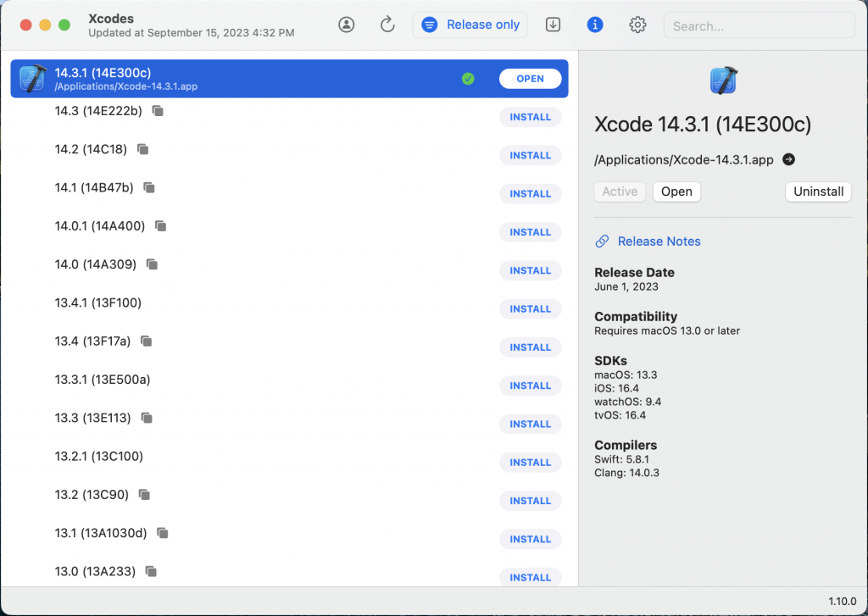This screenshot has width=868, height=616.
Task: Copy icon beside 13.1 (13A1030d)
Action: pyautogui.click(x=162, y=532)
